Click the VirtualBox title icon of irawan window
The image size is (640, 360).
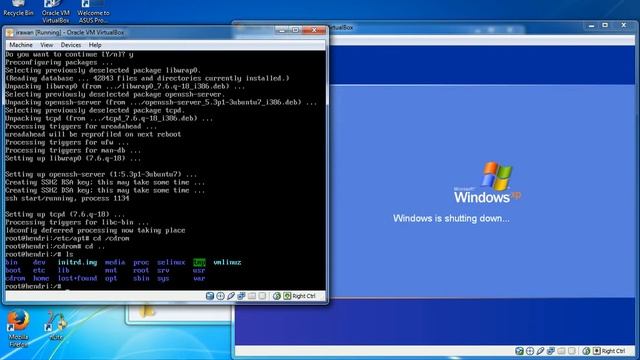(x=9, y=32)
